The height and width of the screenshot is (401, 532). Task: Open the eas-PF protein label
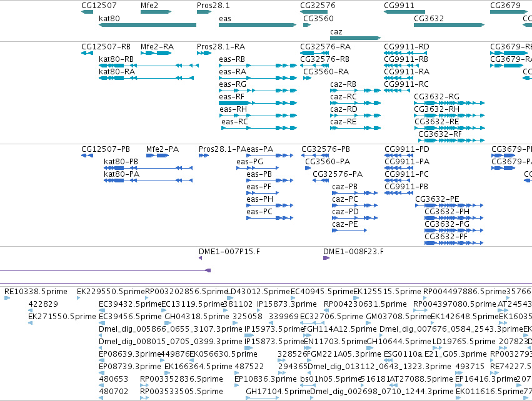coord(259,187)
